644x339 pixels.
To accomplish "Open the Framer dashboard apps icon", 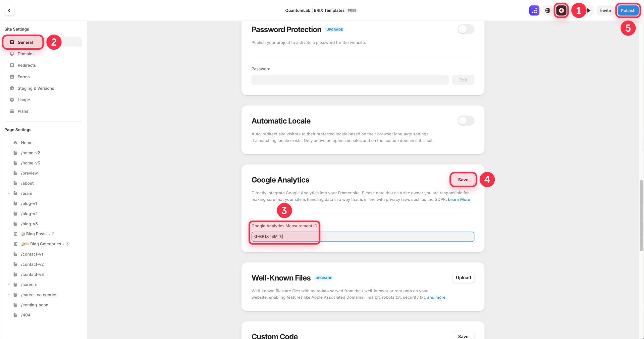I will coord(534,10).
